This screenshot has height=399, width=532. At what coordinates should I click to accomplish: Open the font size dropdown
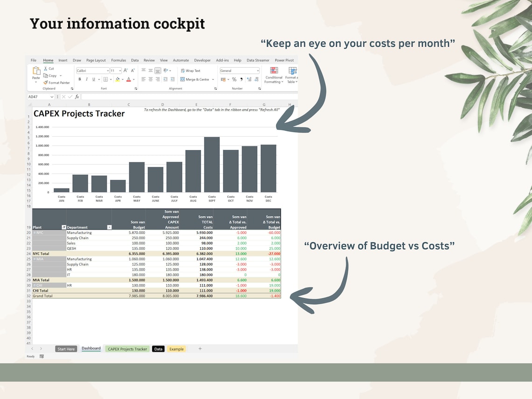tap(120, 70)
